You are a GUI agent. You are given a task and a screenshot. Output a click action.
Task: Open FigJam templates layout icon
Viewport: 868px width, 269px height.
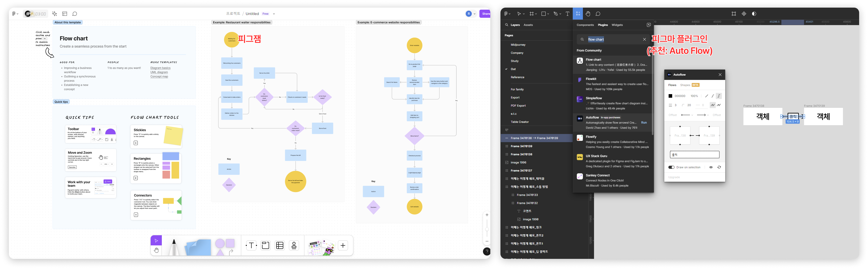pyautogui.click(x=65, y=14)
